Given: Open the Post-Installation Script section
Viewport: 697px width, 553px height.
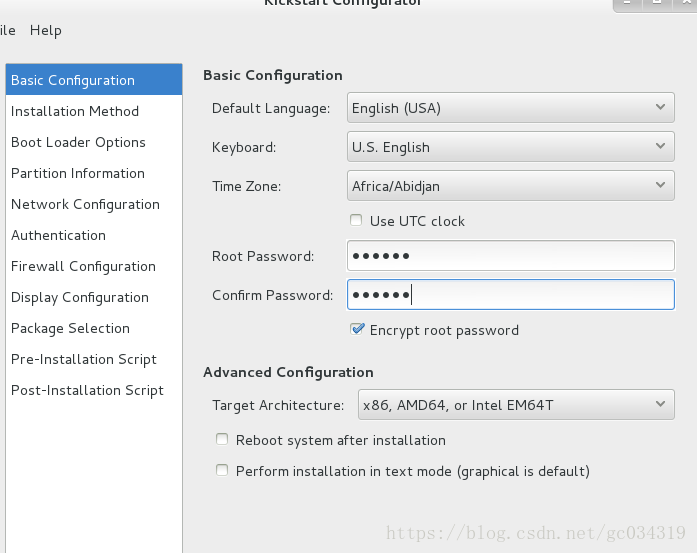Looking at the screenshot, I should 87,390.
